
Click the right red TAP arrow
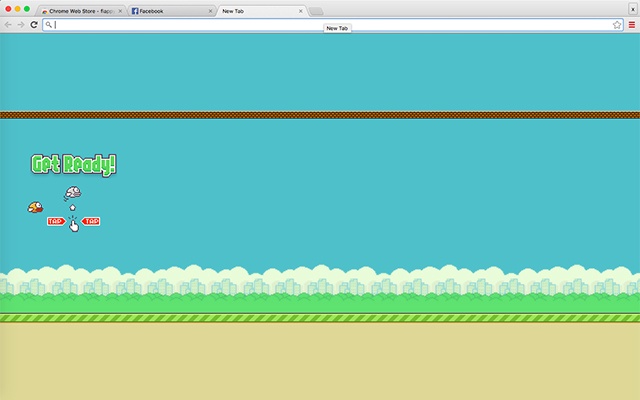click(x=91, y=221)
